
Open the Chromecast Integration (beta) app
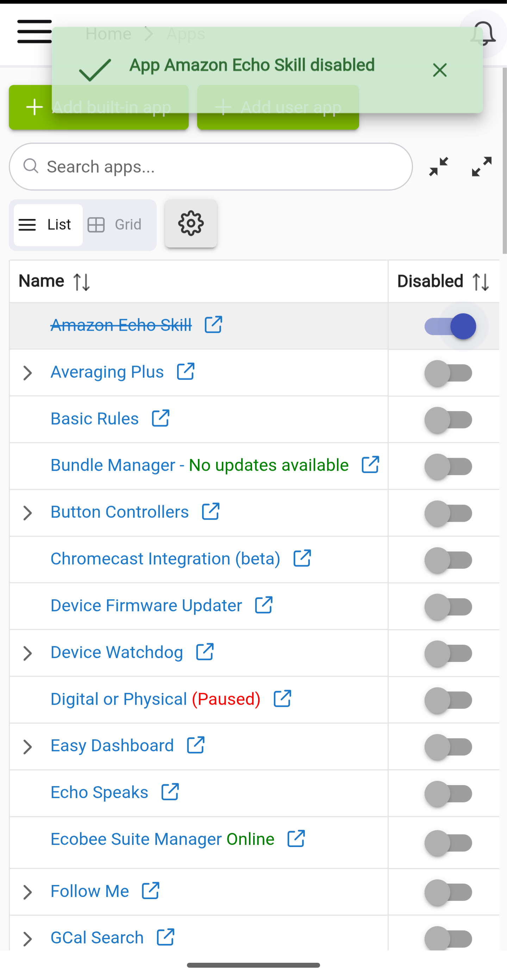165,559
